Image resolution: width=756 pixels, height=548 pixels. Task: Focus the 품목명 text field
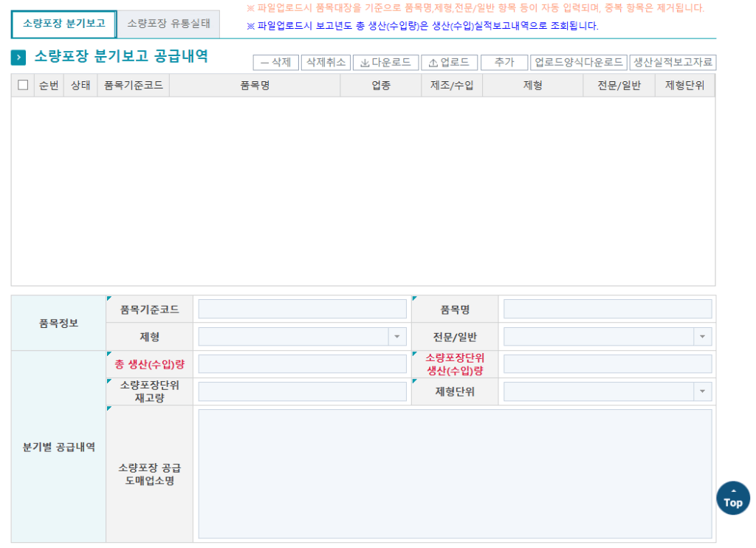click(x=607, y=309)
